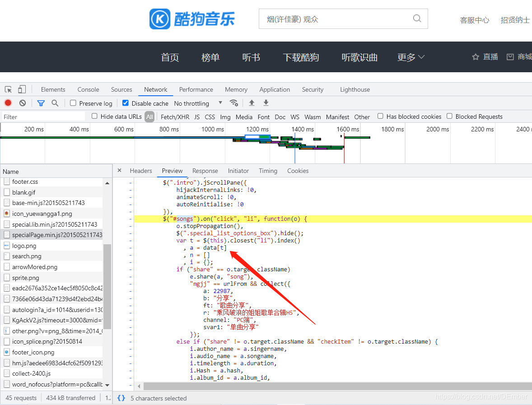Click request list scroll up arrow
Screen dimensions: 532x405
[107, 183]
